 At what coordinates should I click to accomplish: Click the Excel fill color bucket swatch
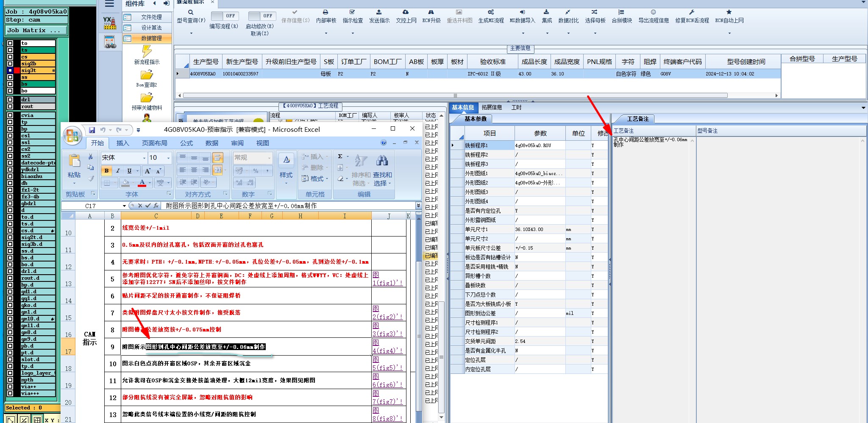click(125, 183)
